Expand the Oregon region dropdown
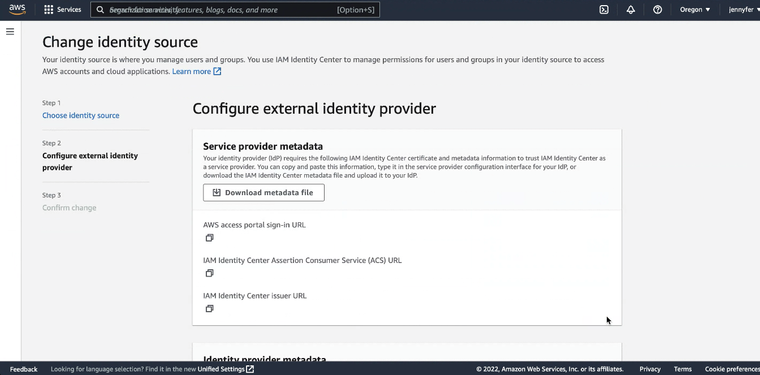Image resolution: width=760 pixels, height=375 pixels. [x=695, y=10]
